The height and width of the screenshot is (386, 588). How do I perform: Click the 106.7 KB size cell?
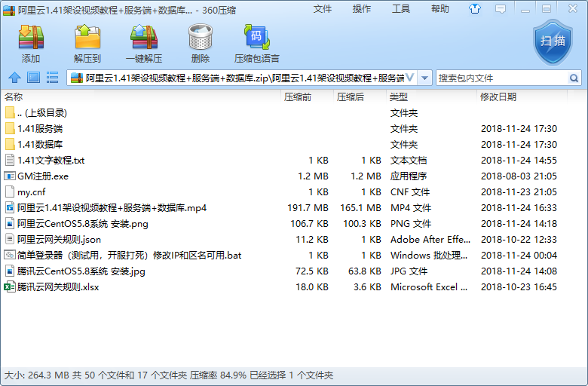click(309, 224)
